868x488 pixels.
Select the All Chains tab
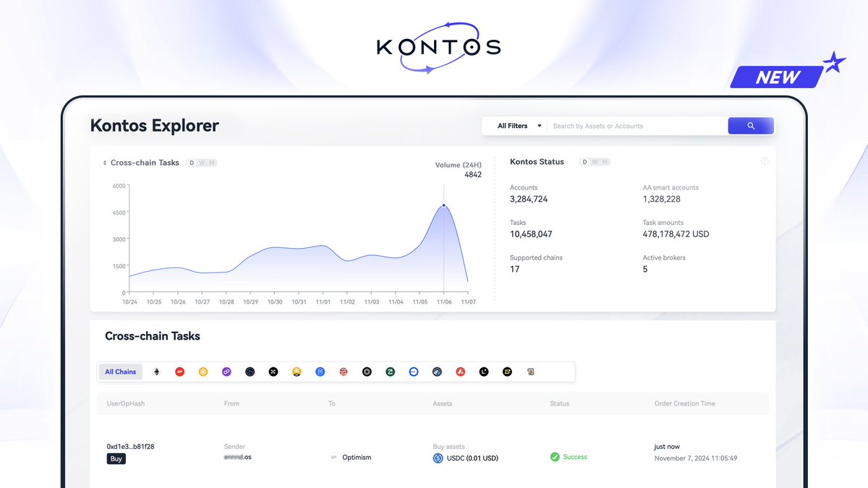pyautogui.click(x=120, y=372)
